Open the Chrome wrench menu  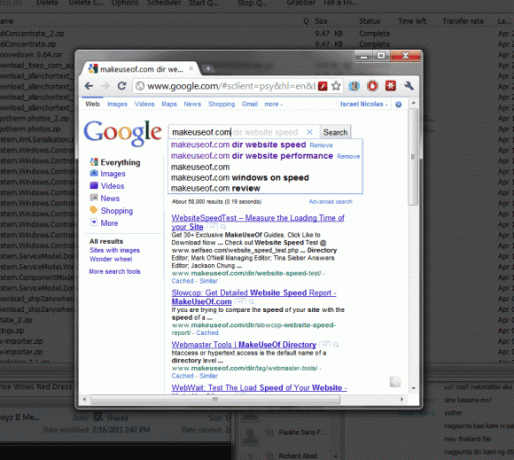409,86
